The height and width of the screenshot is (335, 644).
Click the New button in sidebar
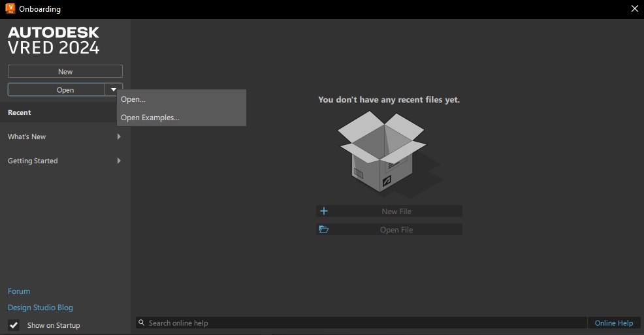[x=65, y=71]
